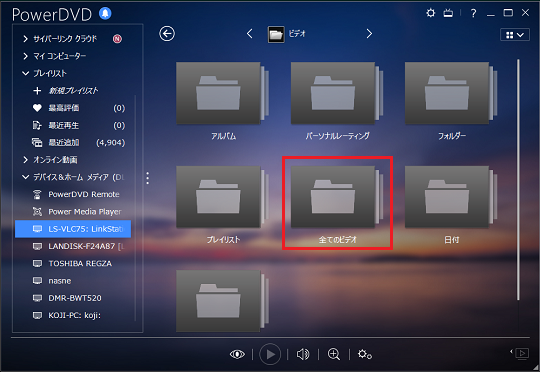
Task: Open the gears more-settings menu
Action: tap(364, 354)
